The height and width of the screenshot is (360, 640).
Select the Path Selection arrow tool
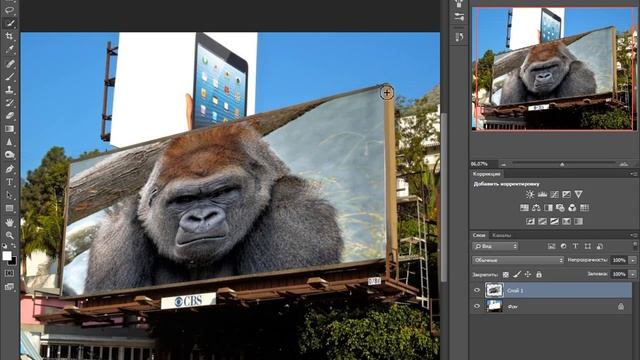click(x=9, y=195)
